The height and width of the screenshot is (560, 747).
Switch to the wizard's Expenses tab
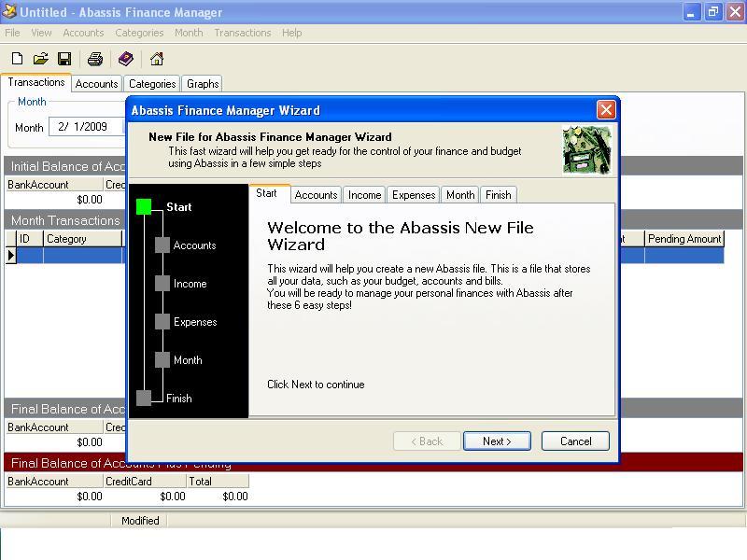pyautogui.click(x=413, y=195)
